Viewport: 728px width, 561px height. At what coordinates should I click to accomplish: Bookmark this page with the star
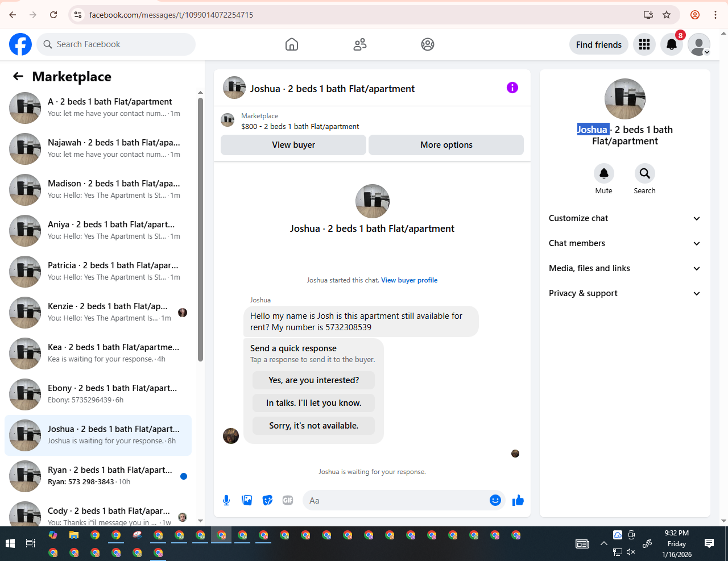click(667, 15)
